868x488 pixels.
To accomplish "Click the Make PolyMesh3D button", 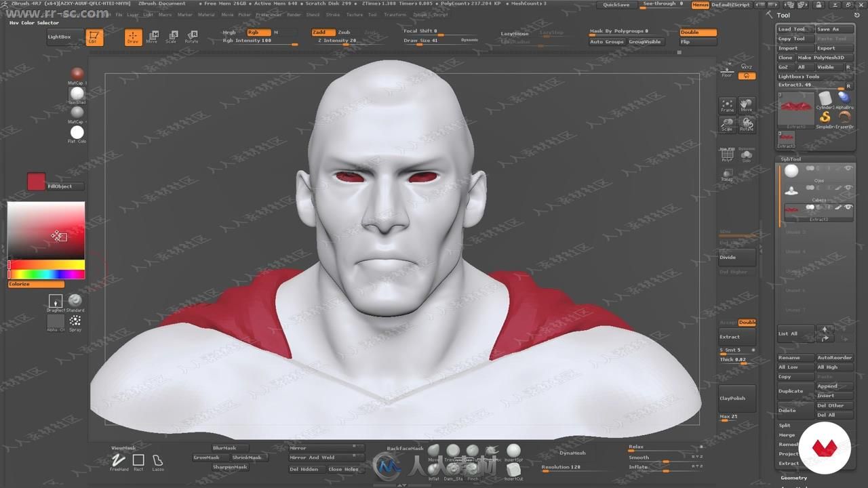I will (x=825, y=58).
